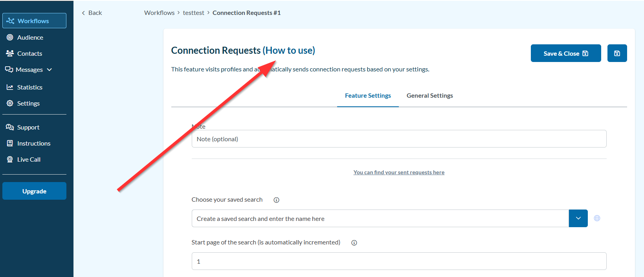Click info icon next to saved search label
Viewport: 644px width, 277px height.
(x=276, y=200)
